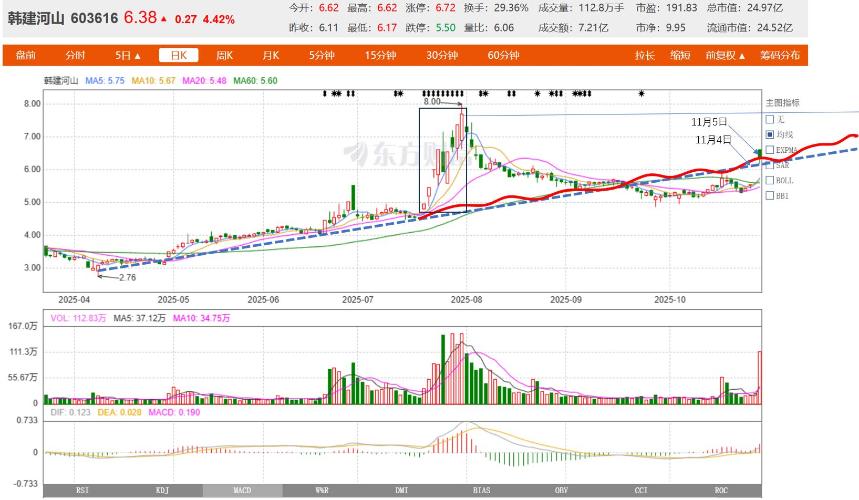
Task: Click the stock name 韩建河山 603616
Action: (x=63, y=19)
